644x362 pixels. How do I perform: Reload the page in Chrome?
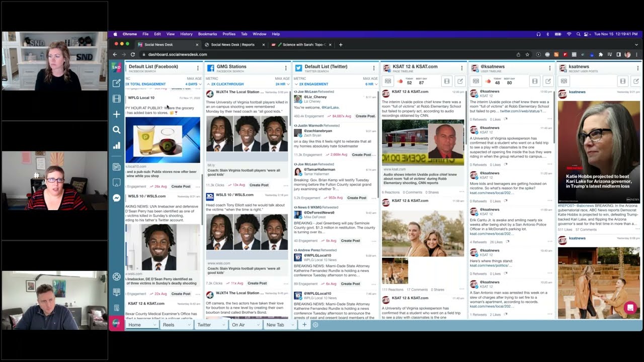(133, 54)
